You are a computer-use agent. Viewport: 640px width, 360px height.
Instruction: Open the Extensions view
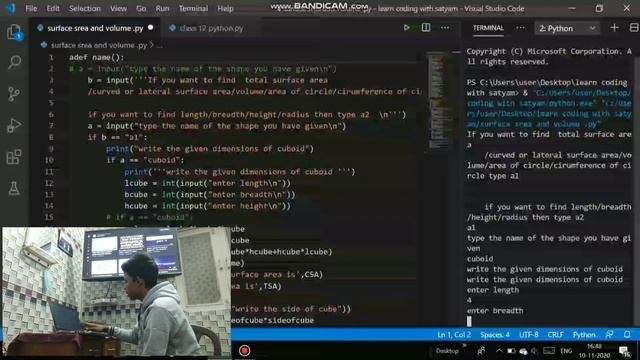[x=14, y=157]
